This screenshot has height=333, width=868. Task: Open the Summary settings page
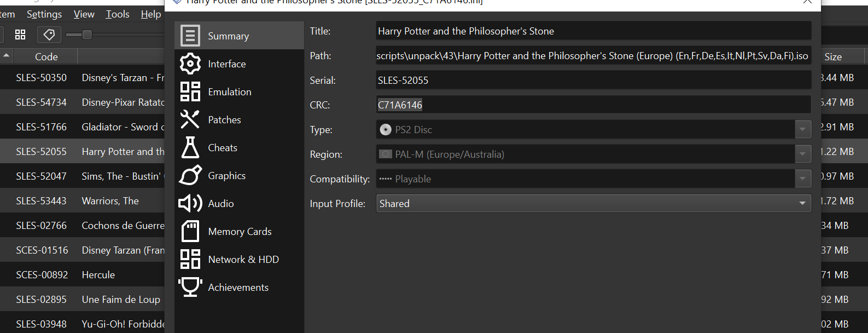coord(239,36)
